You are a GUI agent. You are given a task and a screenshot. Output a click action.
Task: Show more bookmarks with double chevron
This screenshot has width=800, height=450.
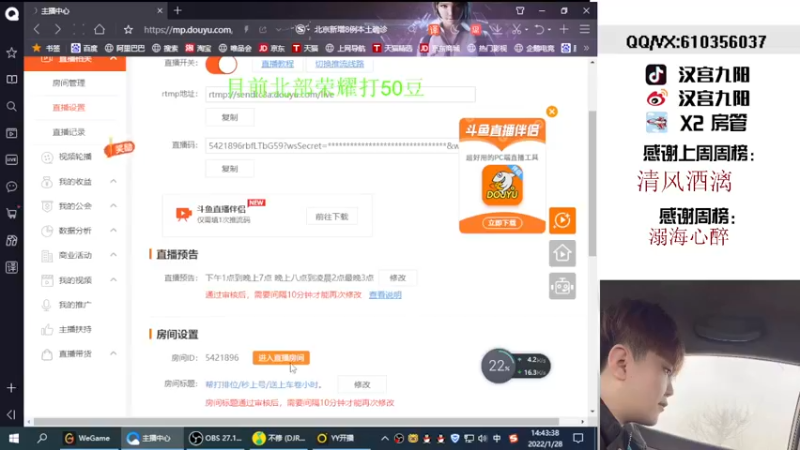pos(586,48)
